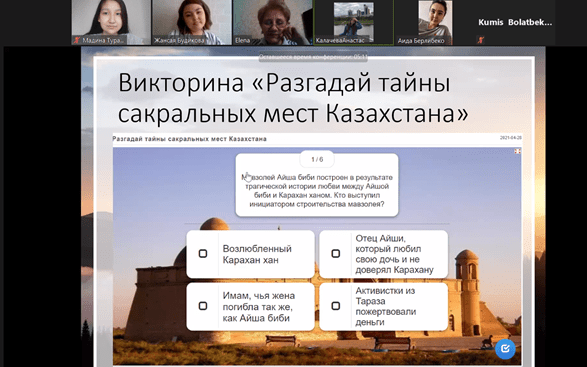Tick the checkbox for Активистки из Тараза

point(335,306)
